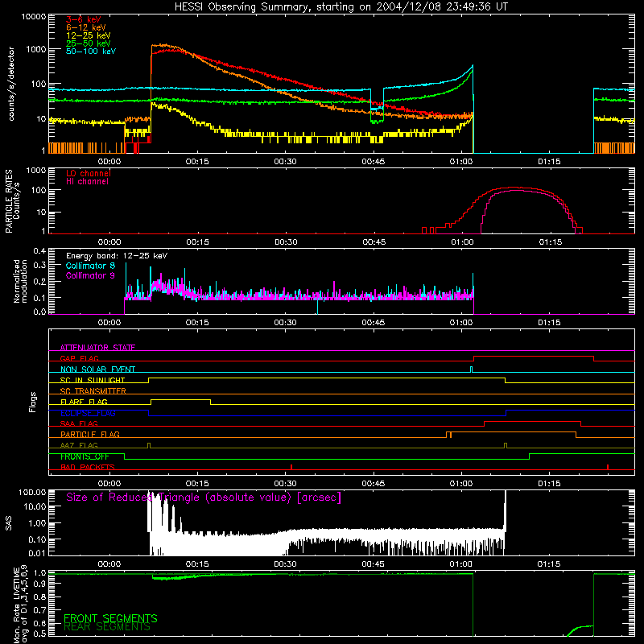The height and width of the screenshot is (644, 644).
Task: Click the FRONTS OFF flag label
Action: pos(85,456)
